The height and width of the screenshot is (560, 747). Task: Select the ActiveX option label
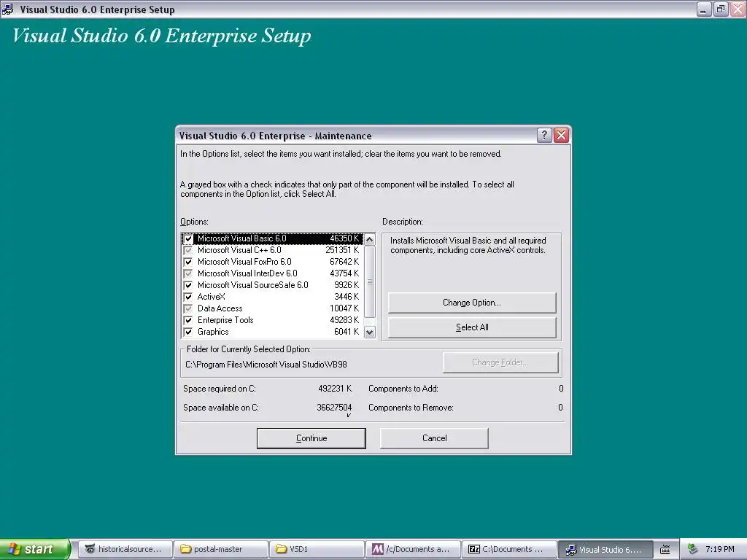click(x=211, y=297)
